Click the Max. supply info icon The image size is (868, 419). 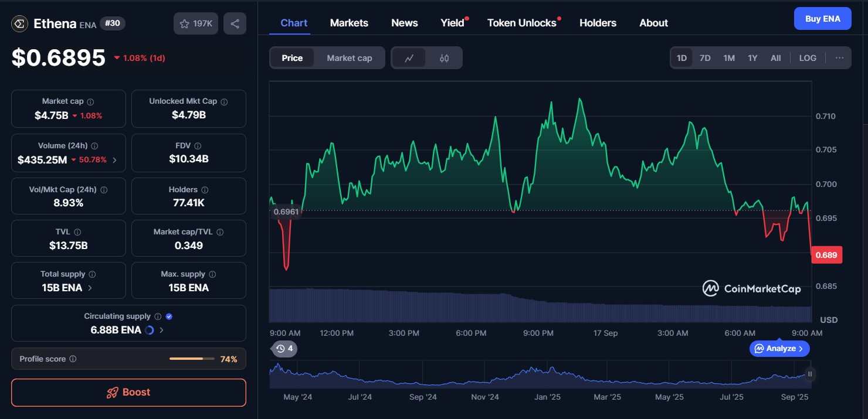pyautogui.click(x=212, y=274)
